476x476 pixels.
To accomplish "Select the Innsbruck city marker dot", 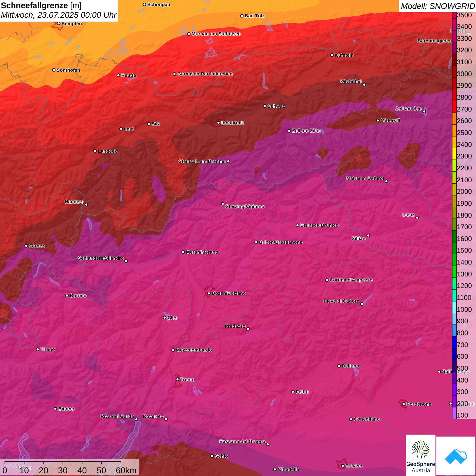I will point(218,123).
